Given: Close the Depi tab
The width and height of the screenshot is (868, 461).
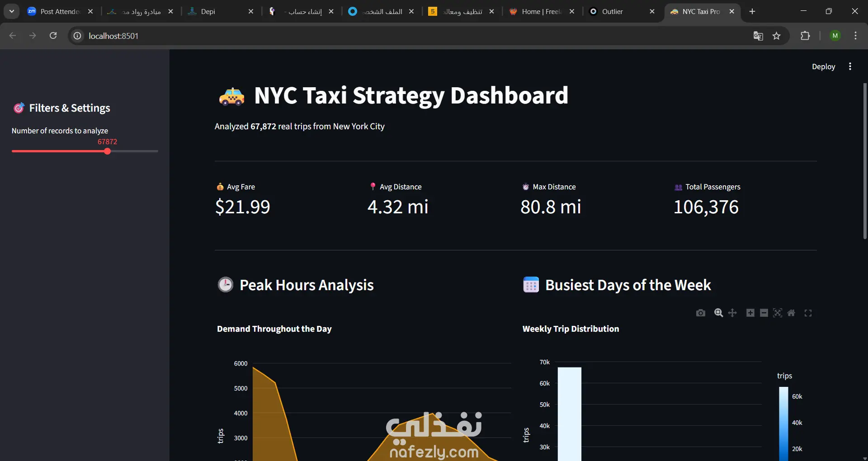Looking at the screenshot, I should point(251,11).
